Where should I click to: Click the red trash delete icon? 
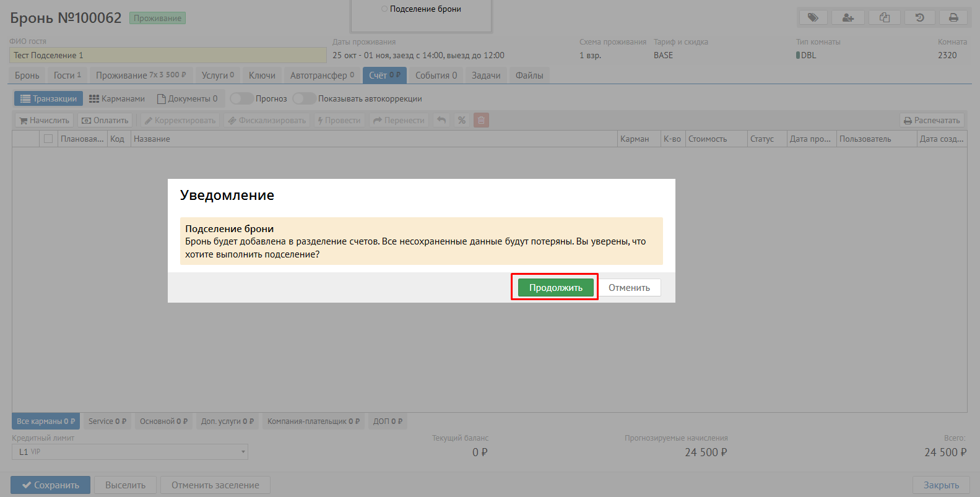[x=482, y=120]
